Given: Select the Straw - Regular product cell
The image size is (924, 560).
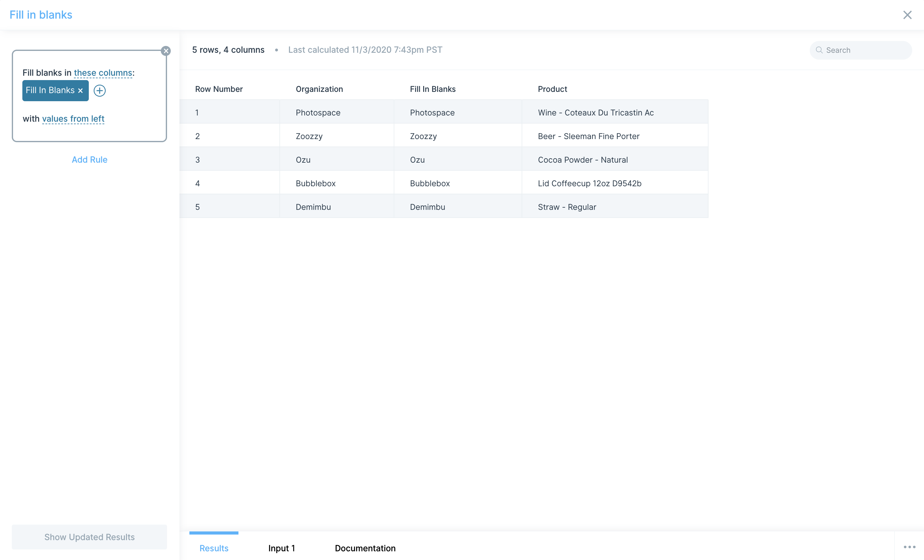Looking at the screenshot, I should [x=567, y=207].
